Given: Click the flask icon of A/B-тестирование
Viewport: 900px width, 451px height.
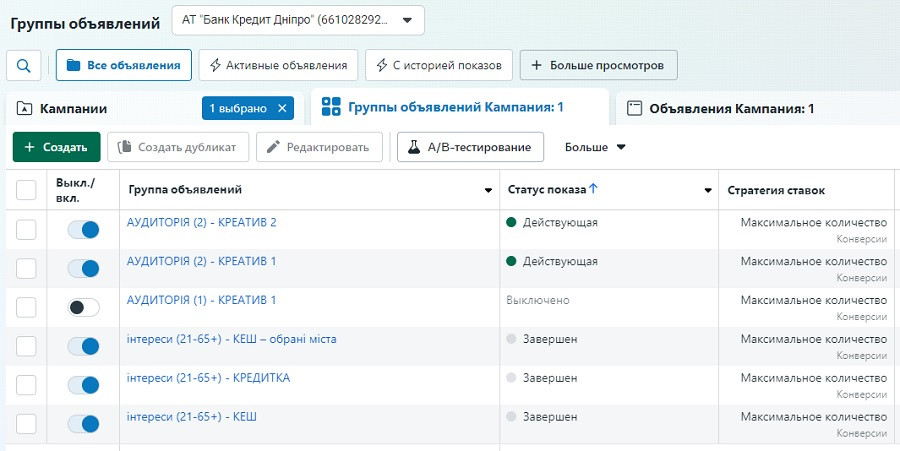Looking at the screenshot, I should (x=414, y=147).
